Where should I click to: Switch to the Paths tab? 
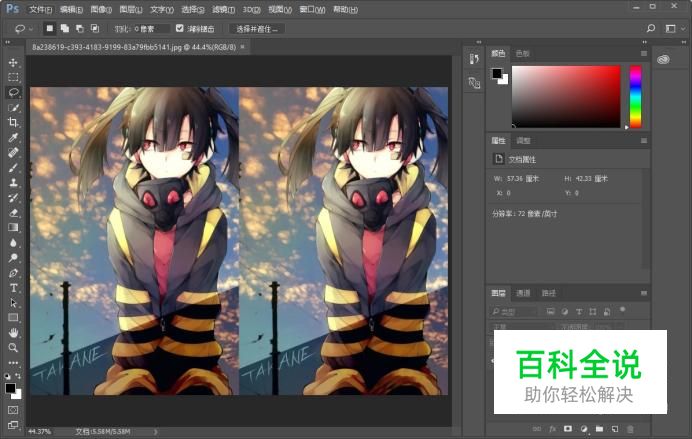pyautogui.click(x=549, y=293)
